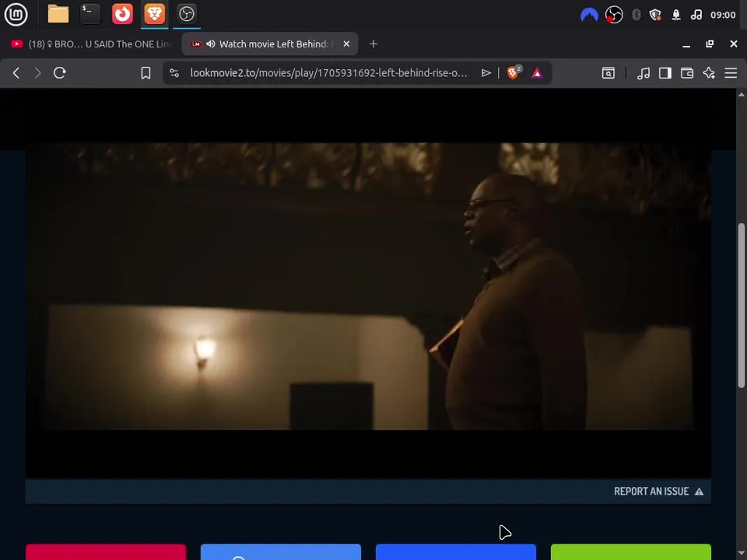Open Brave Wallet
747x560 pixels.
point(687,73)
